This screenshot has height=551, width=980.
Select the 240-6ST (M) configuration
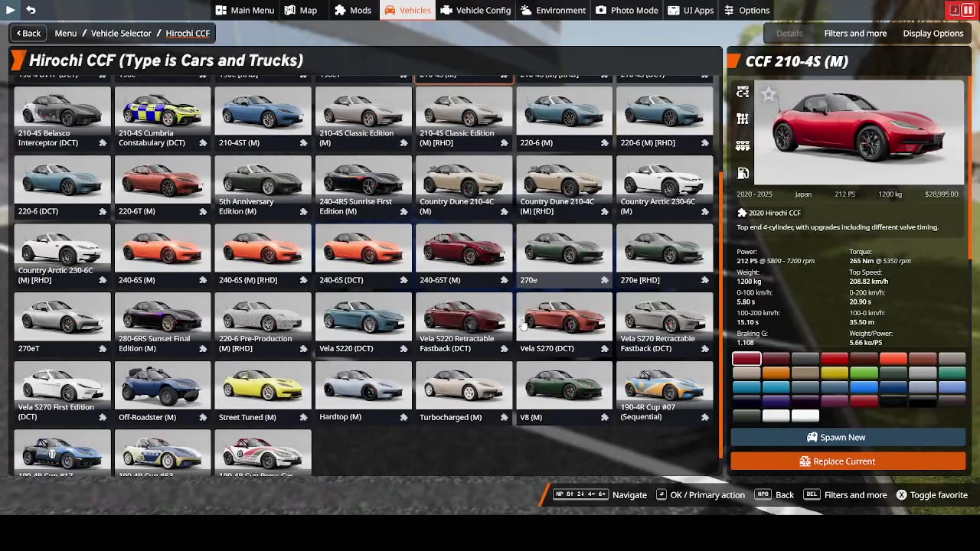[463, 255]
